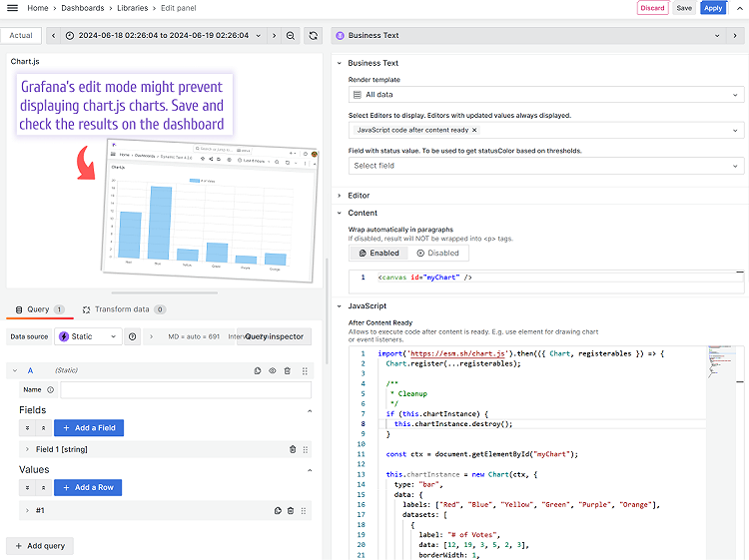The width and height of the screenshot is (749, 560).
Task: Open the Query inspector
Action: pos(275,336)
